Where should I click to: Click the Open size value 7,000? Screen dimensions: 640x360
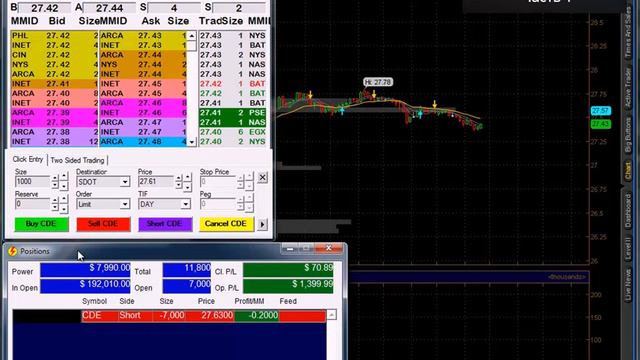[x=187, y=286]
